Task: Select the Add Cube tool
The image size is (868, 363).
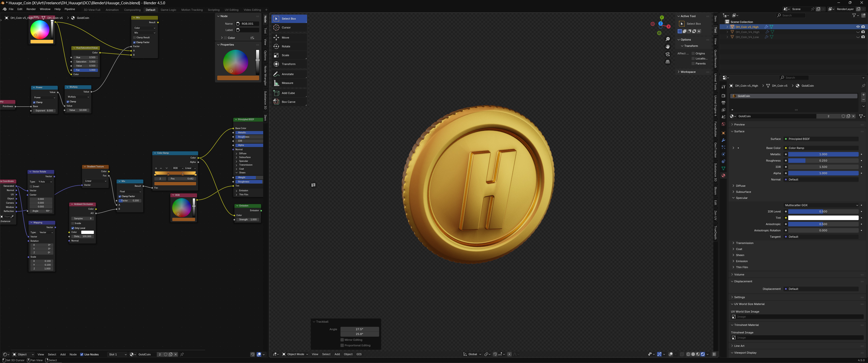Action: point(288,93)
